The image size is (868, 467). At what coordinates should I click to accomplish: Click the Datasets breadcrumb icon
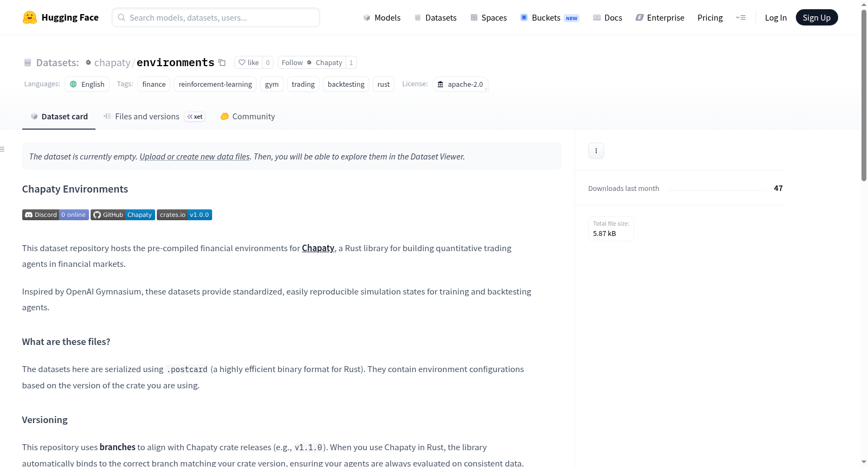28,62
